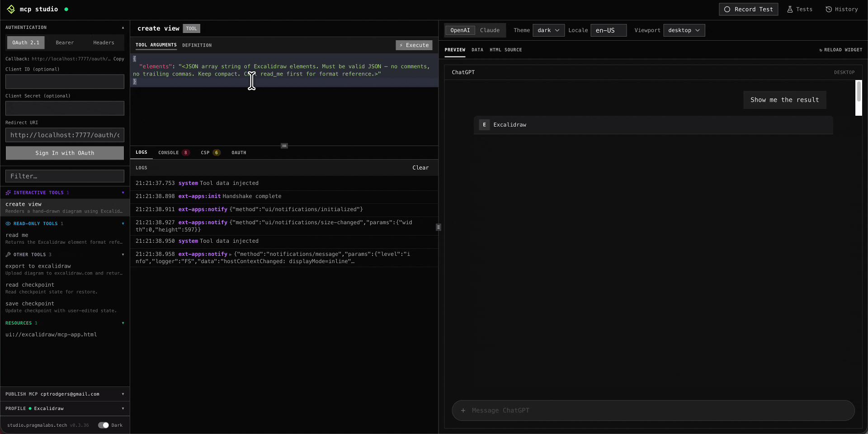The image size is (868, 434).
Task: Collapse Interactive Tools group
Action: (123, 193)
